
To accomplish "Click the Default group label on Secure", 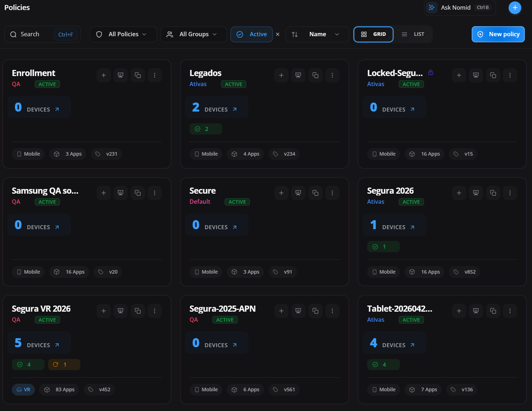I will tap(200, 202).
